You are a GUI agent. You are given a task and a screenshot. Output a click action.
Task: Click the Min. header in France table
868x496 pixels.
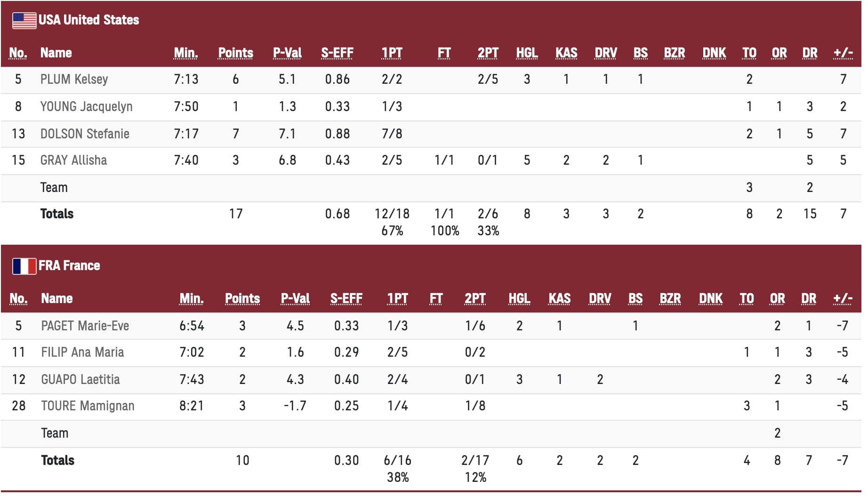point(192,299)
